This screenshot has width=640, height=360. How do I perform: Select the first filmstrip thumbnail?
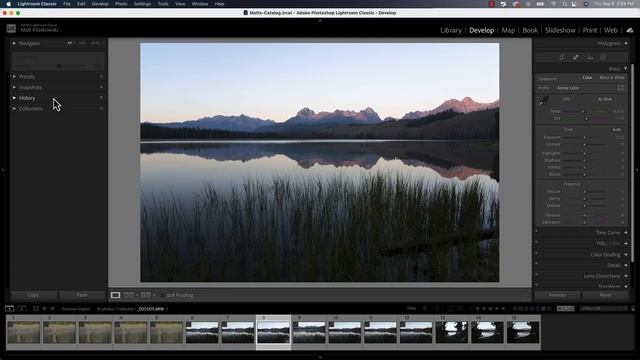point(24,332)
